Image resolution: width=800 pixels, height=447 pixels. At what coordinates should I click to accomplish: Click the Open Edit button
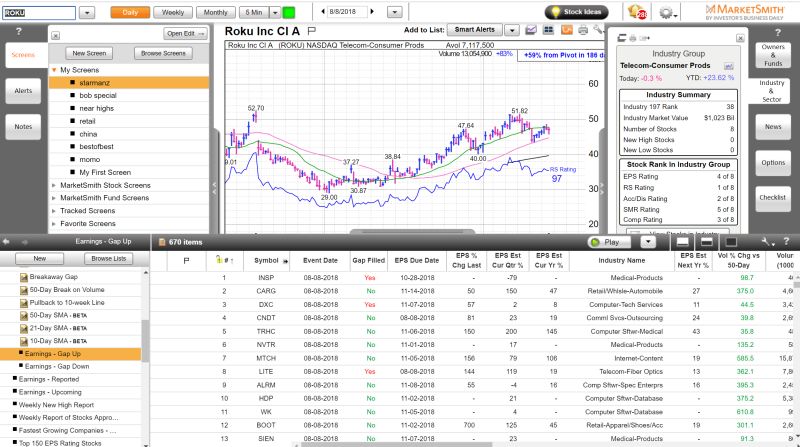click(x=185, y=34)
